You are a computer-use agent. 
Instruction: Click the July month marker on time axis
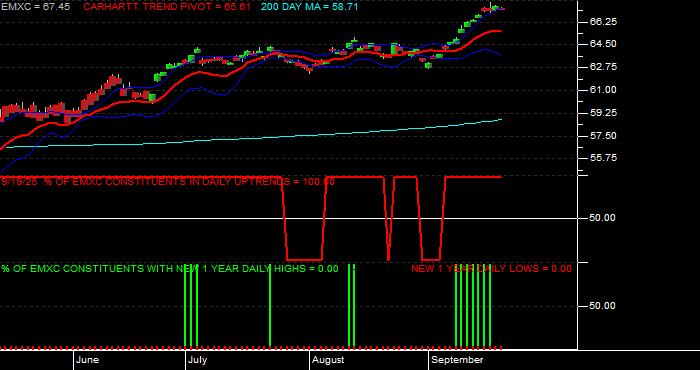click(197, 360)
